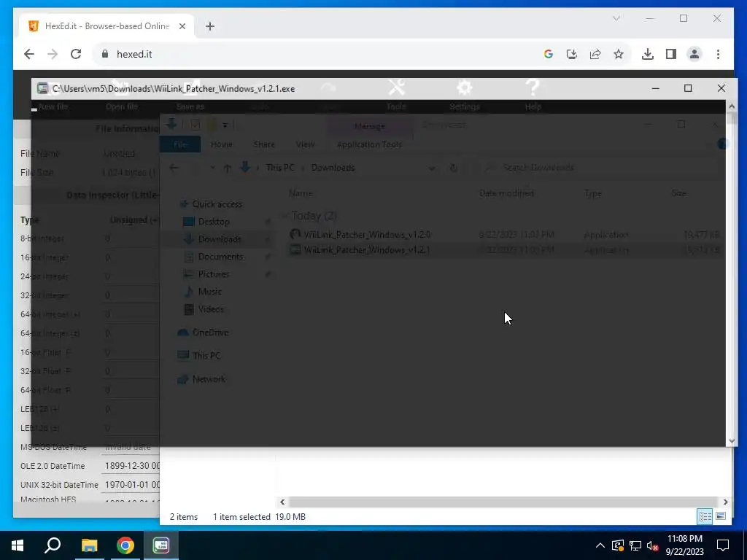Click the Explorer horizontal scrollbar left arrow
The height and width of the screenshot is (560, 747).
(x=282, y=502)
